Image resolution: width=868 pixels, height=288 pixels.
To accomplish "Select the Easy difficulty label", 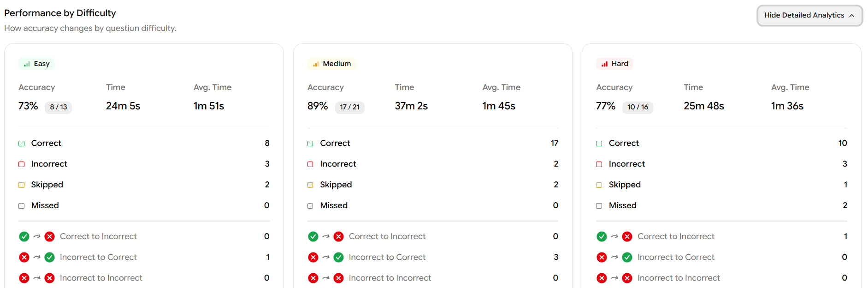I will [41, 64].
